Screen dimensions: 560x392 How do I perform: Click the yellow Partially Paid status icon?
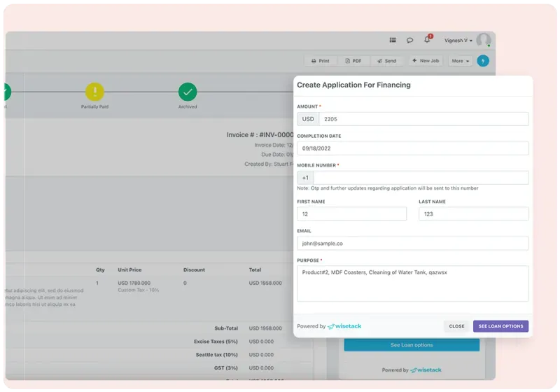point(94,92)
